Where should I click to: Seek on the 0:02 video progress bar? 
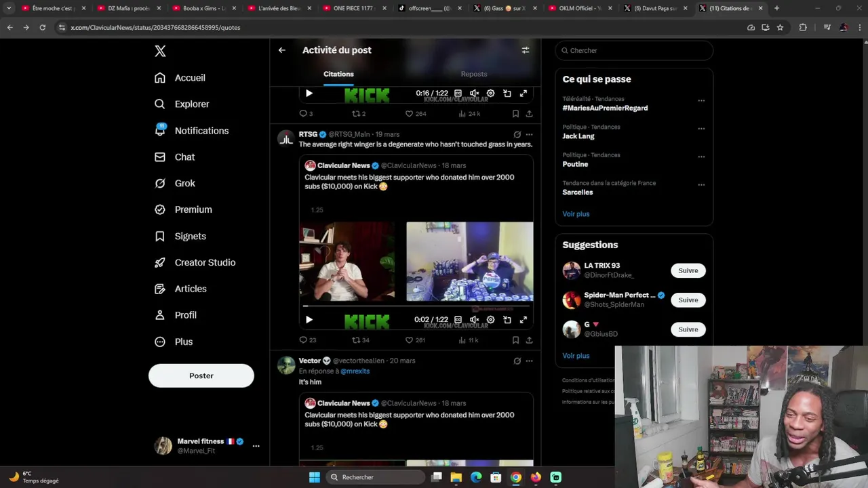pyautogui.click(x=416, y=306)
